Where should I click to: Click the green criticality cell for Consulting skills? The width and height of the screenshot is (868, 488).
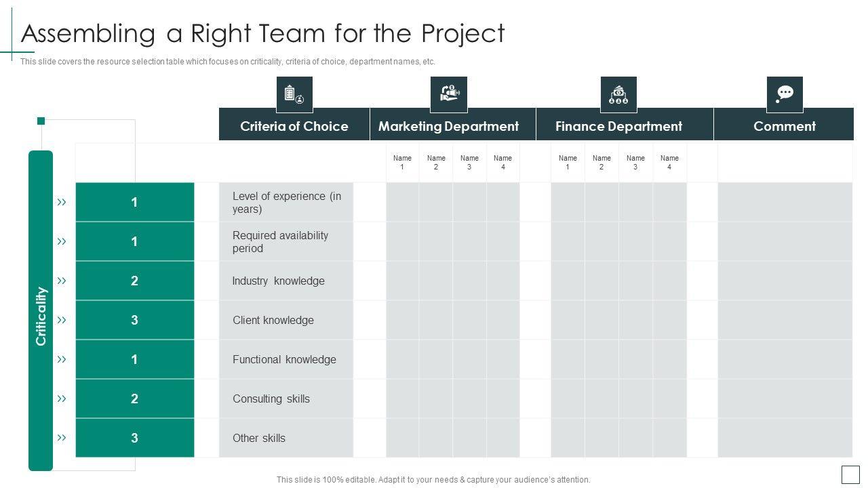(x=134, y=399)
